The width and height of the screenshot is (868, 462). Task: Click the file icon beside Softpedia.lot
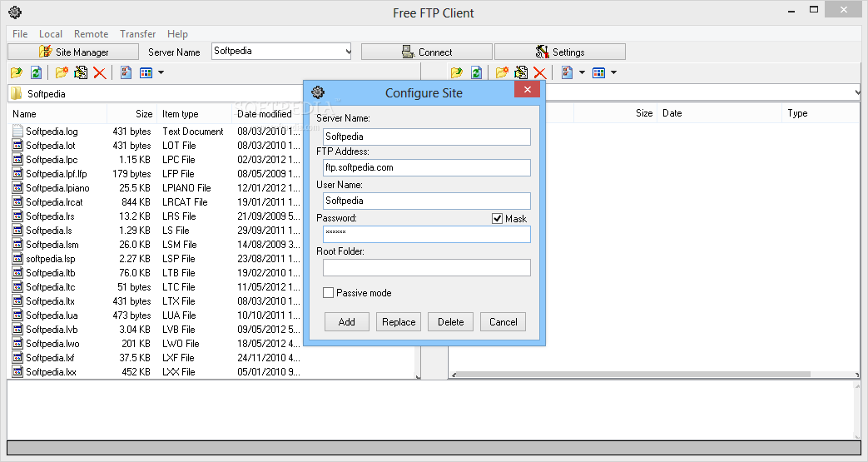17,145
